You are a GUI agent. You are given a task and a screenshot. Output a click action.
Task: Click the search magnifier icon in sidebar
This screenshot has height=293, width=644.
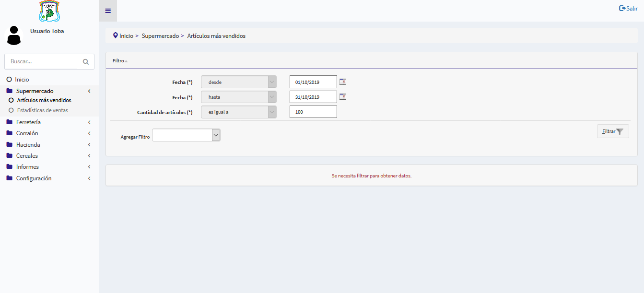click(86, 62)
